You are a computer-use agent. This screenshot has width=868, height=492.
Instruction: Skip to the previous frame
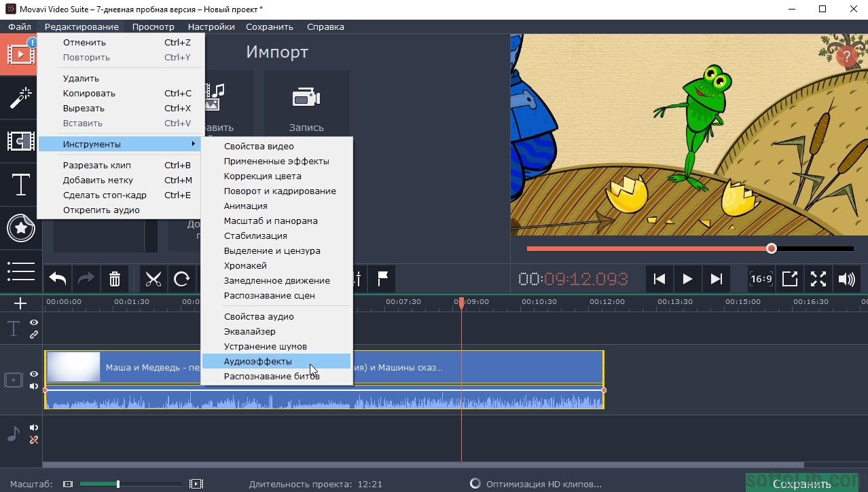659,279
